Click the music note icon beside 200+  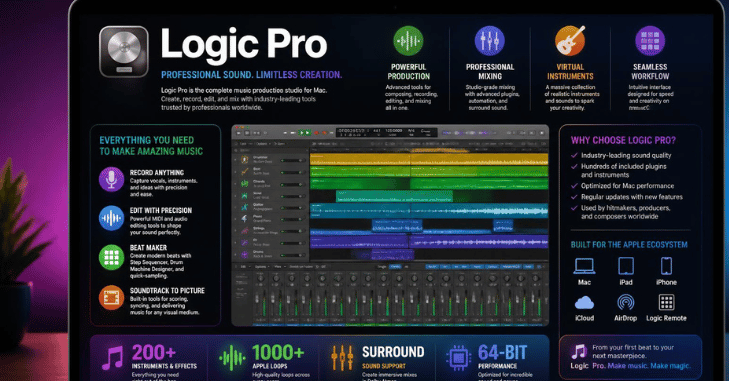[x=113, y=358]
